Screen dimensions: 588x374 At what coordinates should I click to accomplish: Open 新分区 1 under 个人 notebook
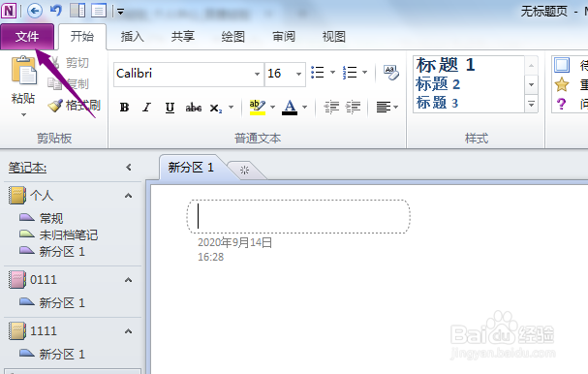pos(62,251)
